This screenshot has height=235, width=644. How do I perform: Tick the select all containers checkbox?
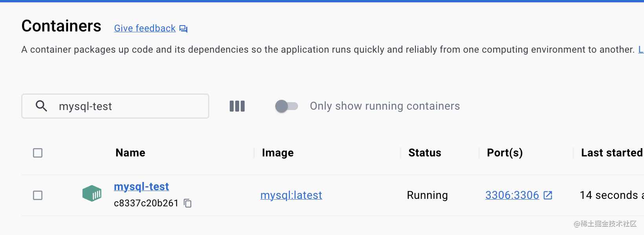pyautogui.click(x=38, y=153)
